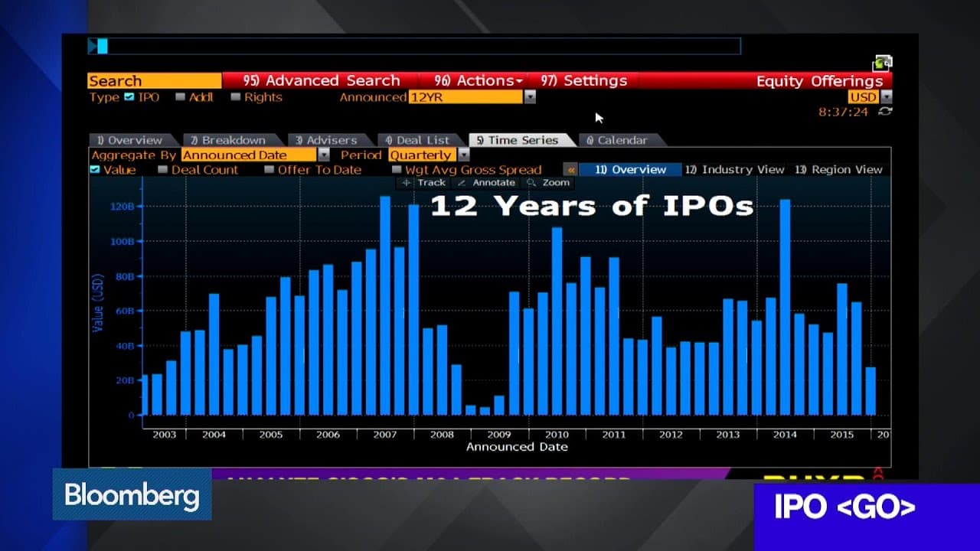Click the Equity Offerings title

[819, 80]
